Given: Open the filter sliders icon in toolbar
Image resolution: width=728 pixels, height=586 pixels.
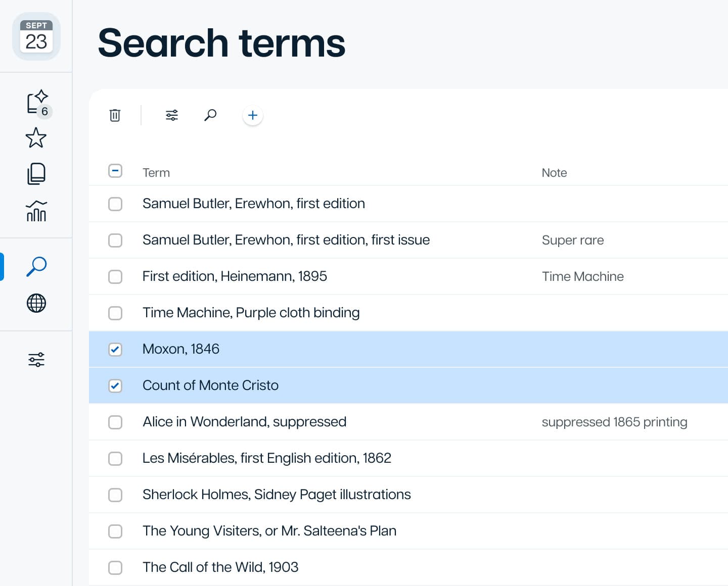Looking at the screenshot, I should coord(172,115).
